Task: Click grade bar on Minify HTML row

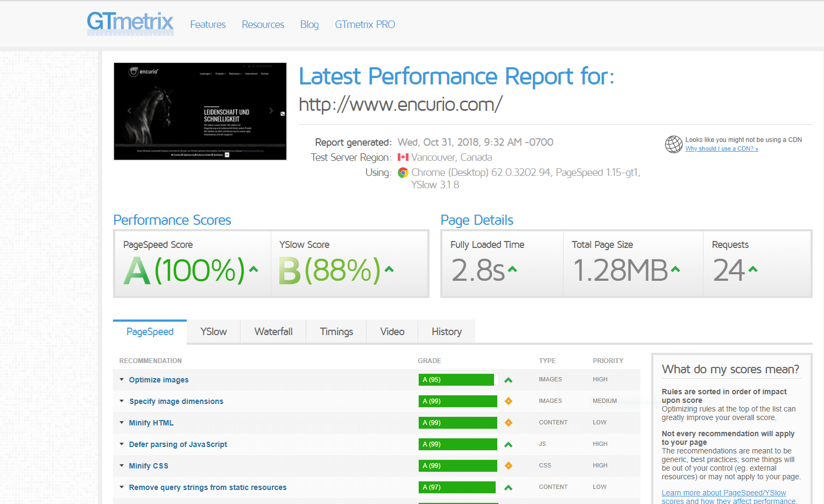Action: pos(458,423)
